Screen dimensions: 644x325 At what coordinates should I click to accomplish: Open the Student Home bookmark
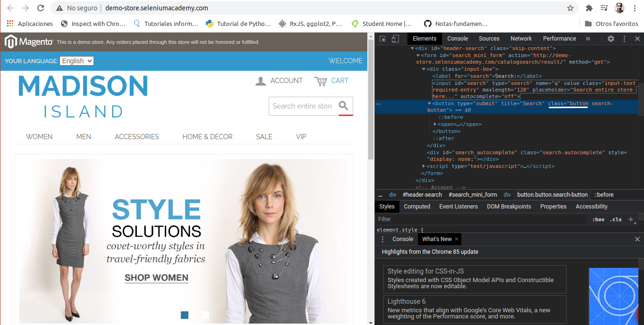coord(381,24)
